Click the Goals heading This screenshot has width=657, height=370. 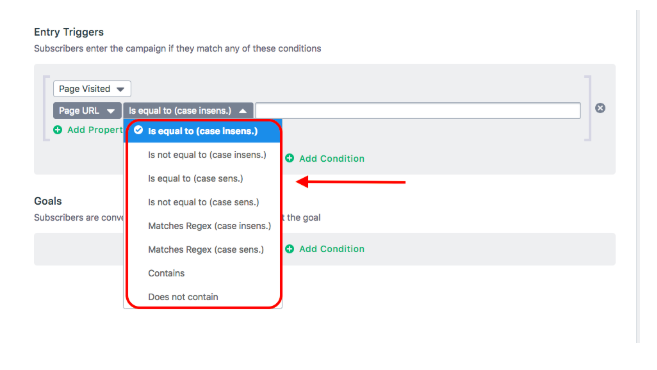[48, 201]
